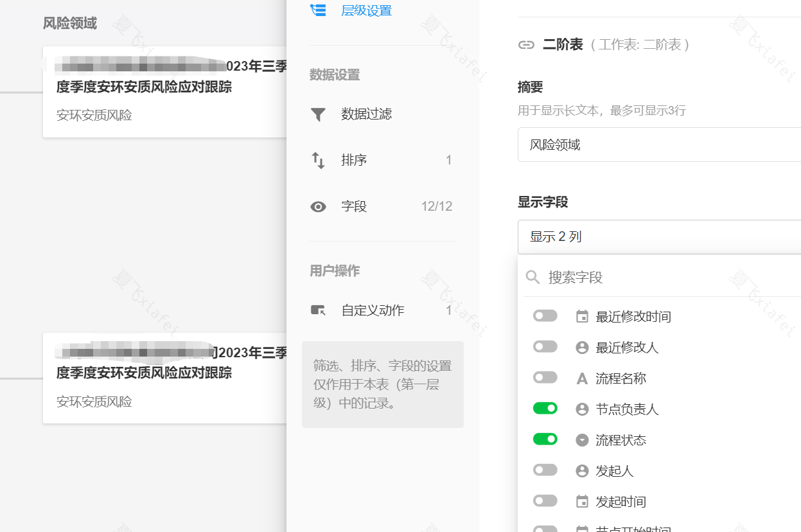Click the sort arrows icon
This screenshot has width=801, height=532.
318,160
